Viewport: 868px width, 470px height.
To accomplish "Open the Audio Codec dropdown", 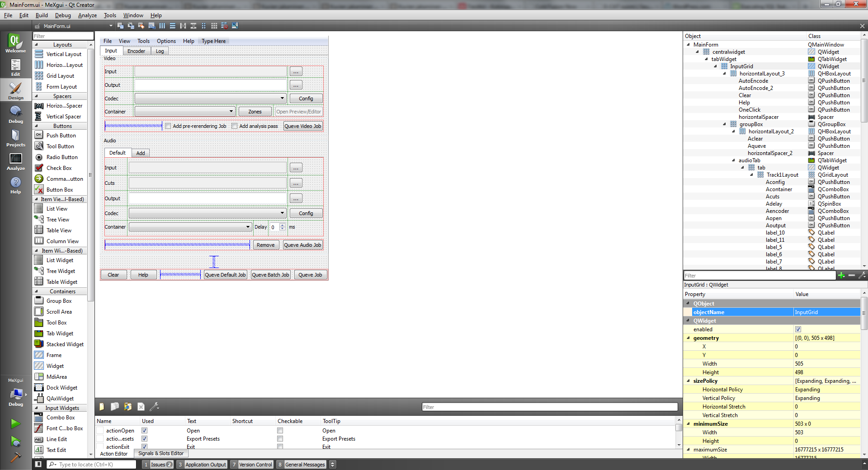I will 208,213.
